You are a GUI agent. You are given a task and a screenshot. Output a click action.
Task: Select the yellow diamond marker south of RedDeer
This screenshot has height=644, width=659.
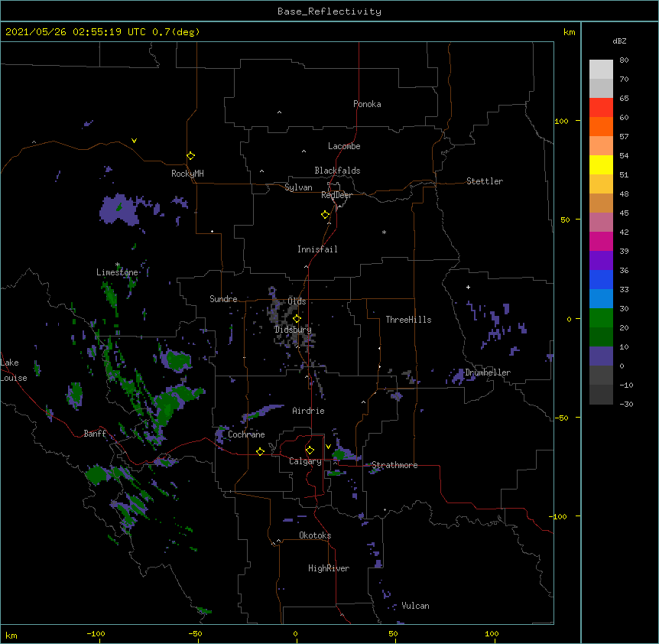(325, 215)
